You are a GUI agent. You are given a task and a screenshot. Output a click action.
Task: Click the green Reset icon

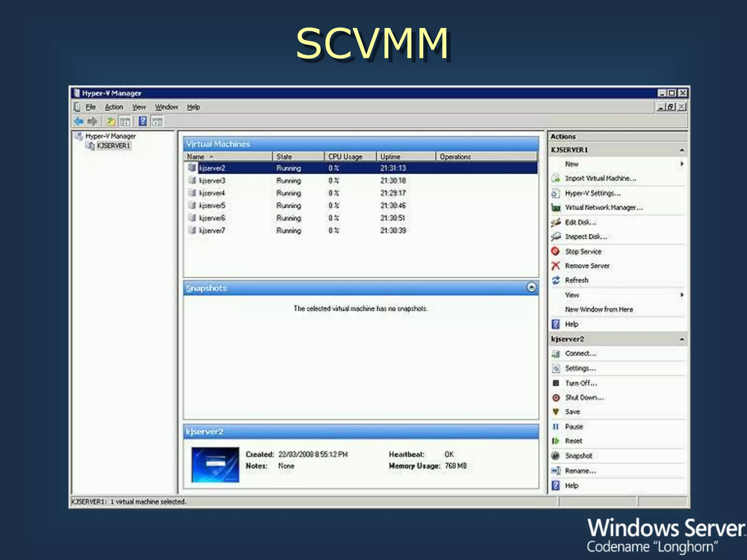556,441
